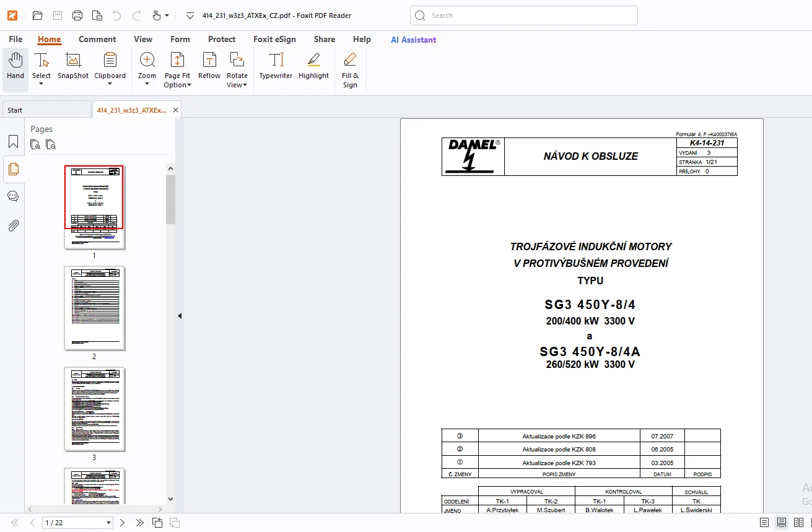Click the Foxit application logo icon
Viewport: 812px width, 532px height.
point(12,15)
